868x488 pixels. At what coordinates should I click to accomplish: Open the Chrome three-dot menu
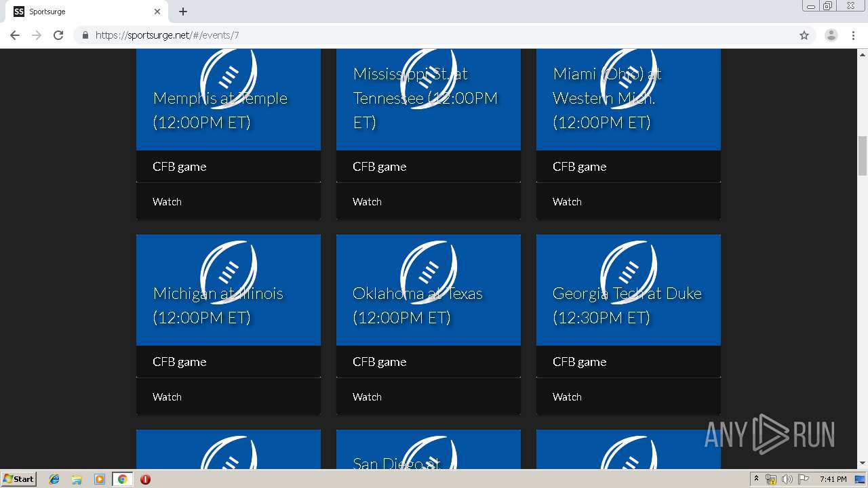853,35
